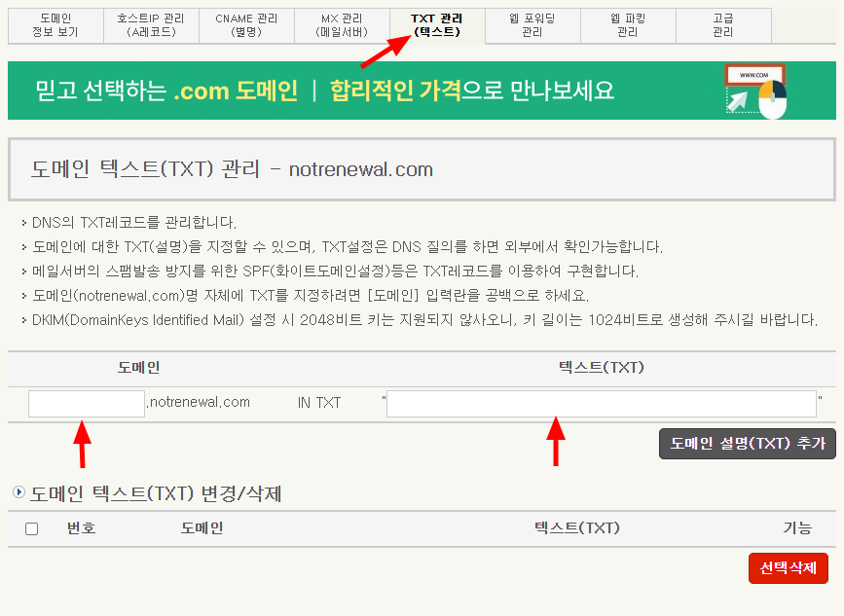Focus the 텍스트(TXT) value input field
The image size is (844, 616).
[x=602, y=404]
